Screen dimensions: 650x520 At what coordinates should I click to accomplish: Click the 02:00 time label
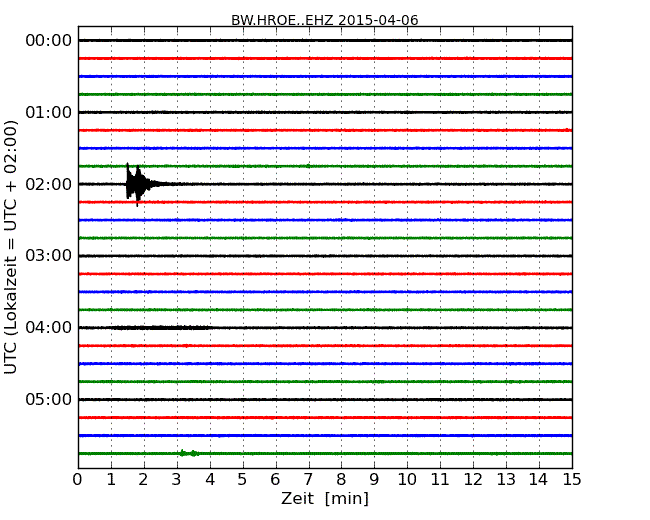[49, 184]
